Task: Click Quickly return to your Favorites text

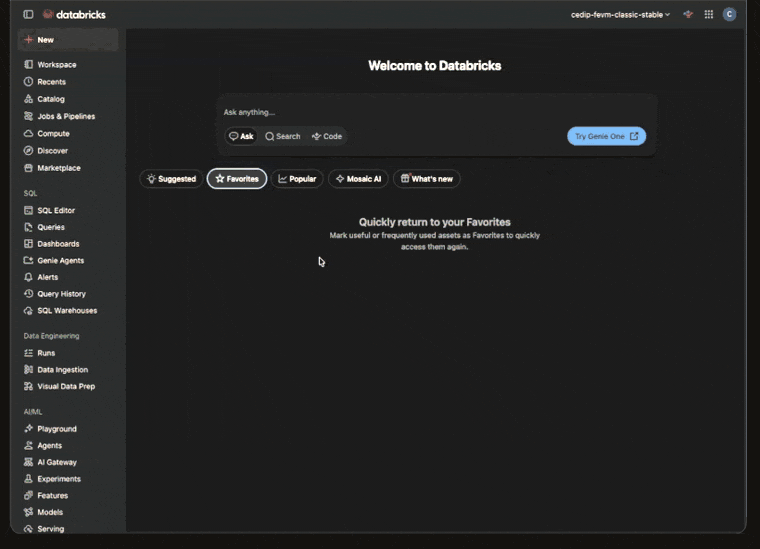Action: pyautogui.click(x=435, y=222)
